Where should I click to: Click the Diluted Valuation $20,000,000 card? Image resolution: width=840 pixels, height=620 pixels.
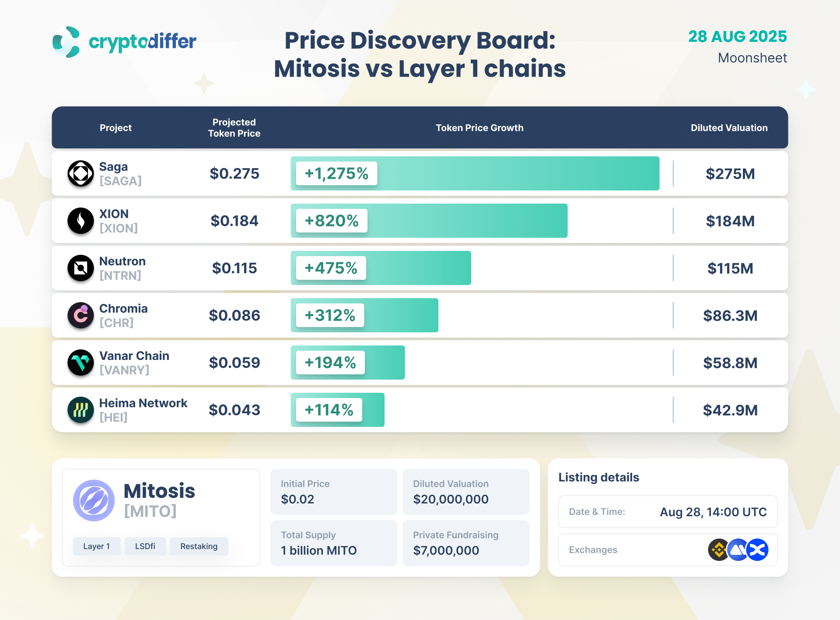(x=466, y=492)
